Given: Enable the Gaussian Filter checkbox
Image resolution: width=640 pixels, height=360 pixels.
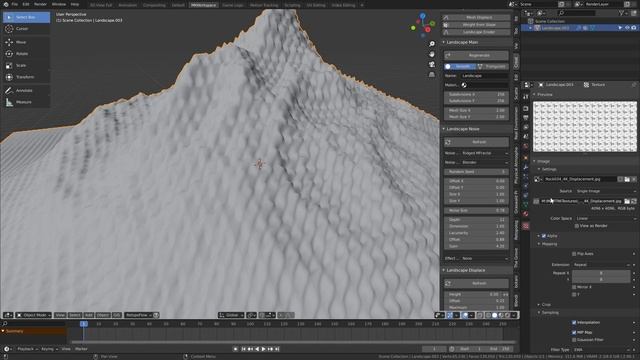Looking at the screenshot, I should click(574, 340).
